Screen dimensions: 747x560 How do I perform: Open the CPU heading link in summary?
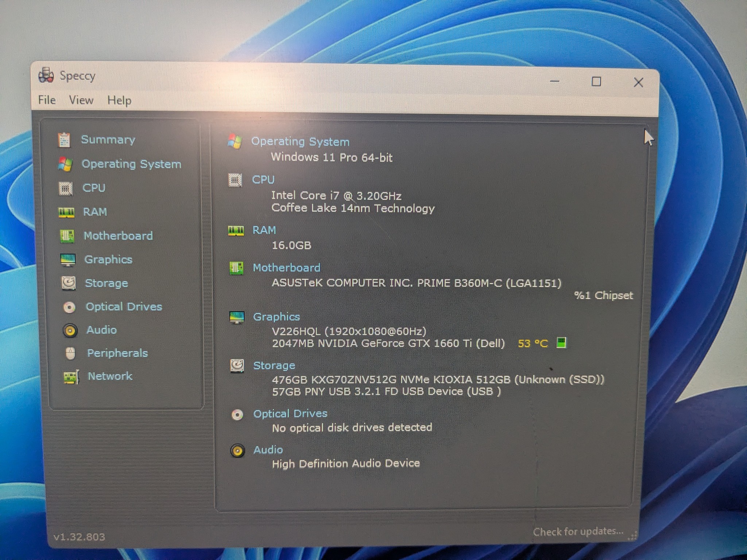[x=263, y=180]
